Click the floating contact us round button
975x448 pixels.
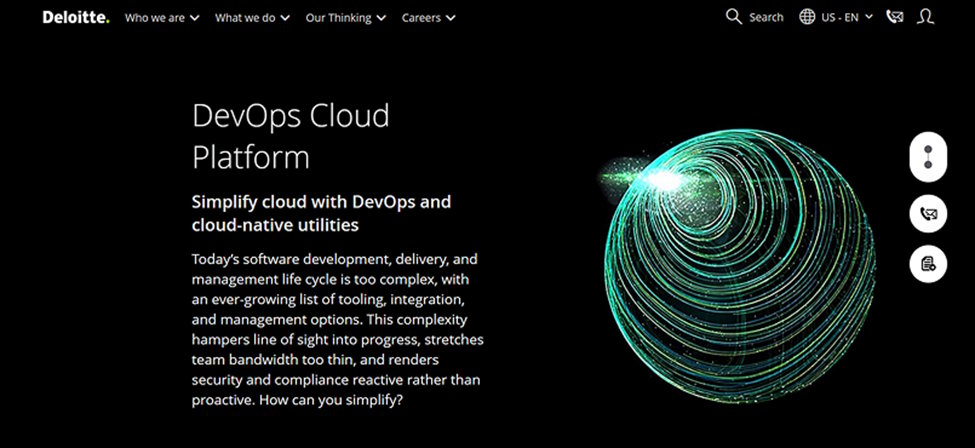click(928, 214)
